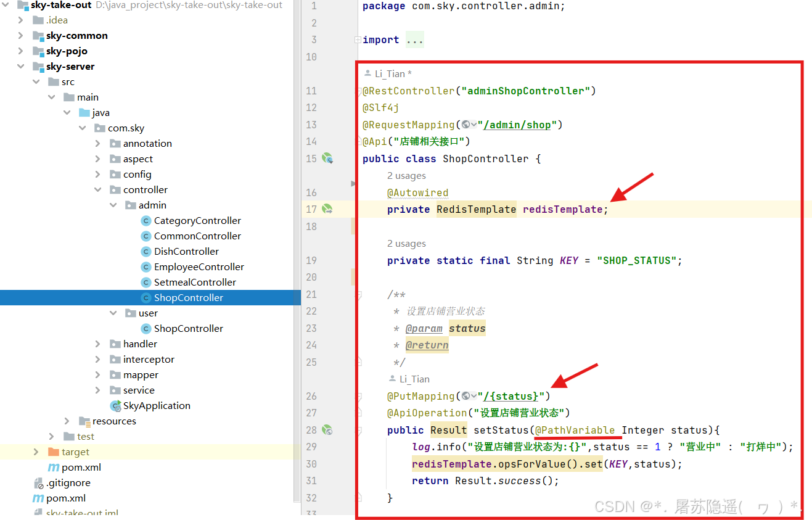Click the @ApiOperation annotation
The width and height of the screenshot is (812, 520).
click(x=427, y=413)
